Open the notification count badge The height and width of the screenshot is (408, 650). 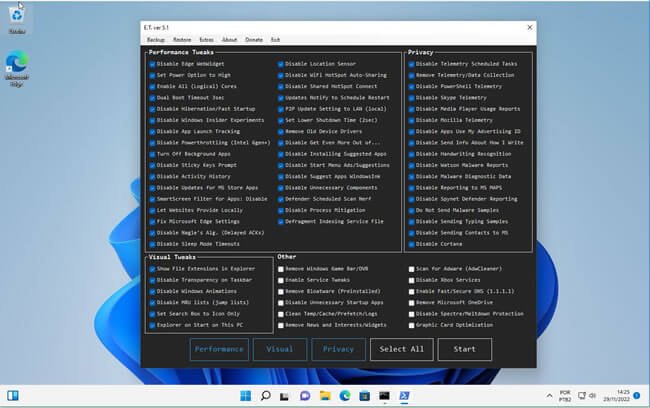click(x=637, y=396)
